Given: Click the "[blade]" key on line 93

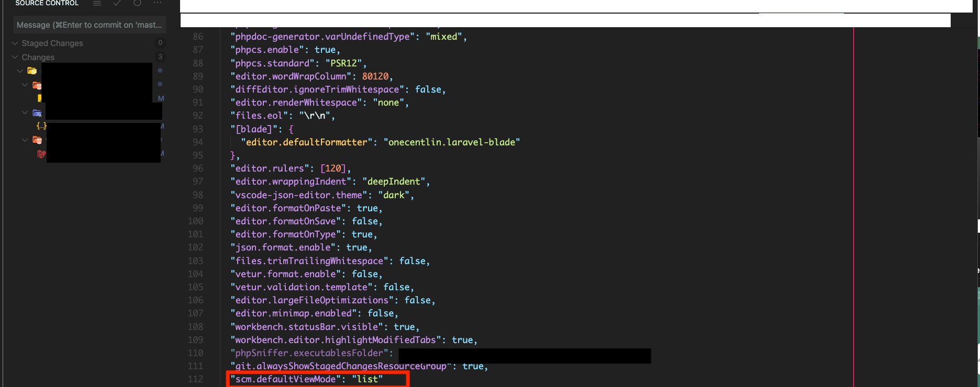Looking at the screenshot, I should coord(254,129).
